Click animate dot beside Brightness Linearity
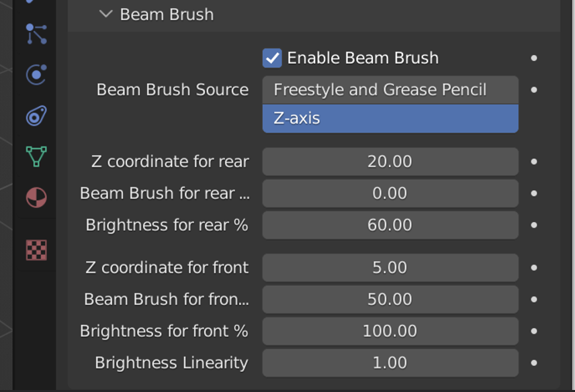 point(534,363)
